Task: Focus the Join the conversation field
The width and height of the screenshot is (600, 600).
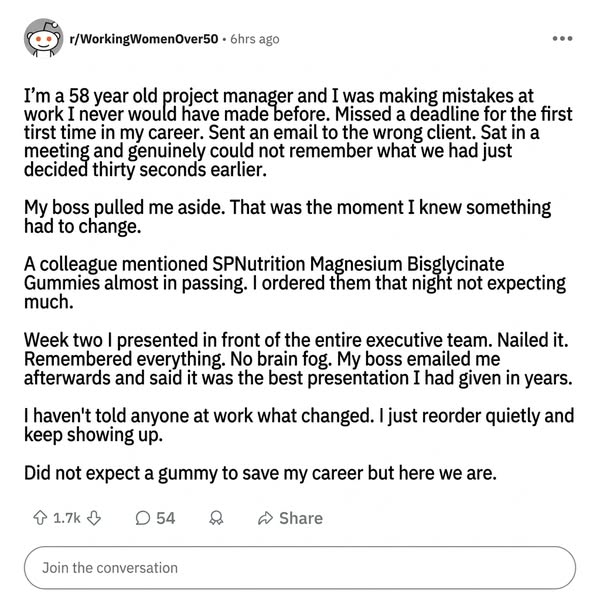Action: tap(300, 568)
